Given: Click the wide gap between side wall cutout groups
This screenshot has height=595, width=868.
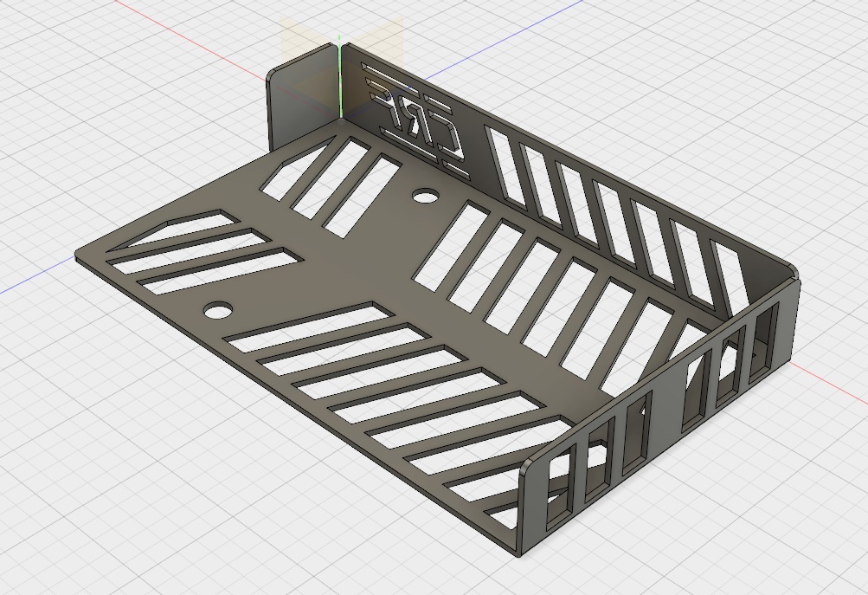Looking at the screenshot, I should (665, 407).
